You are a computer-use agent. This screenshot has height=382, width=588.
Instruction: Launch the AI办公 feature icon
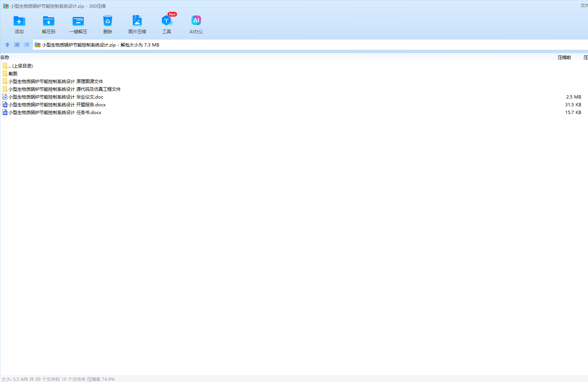(x=196, y=21)
